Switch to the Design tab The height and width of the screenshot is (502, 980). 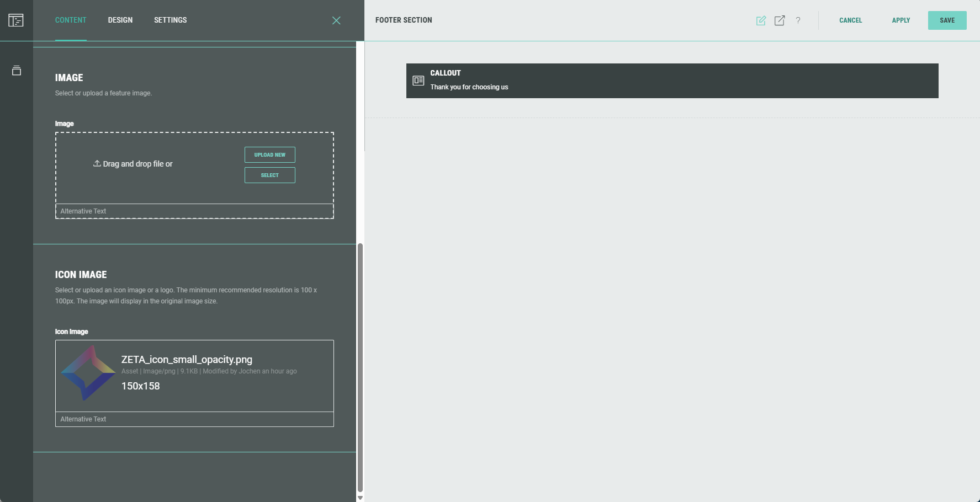point(120,20)
